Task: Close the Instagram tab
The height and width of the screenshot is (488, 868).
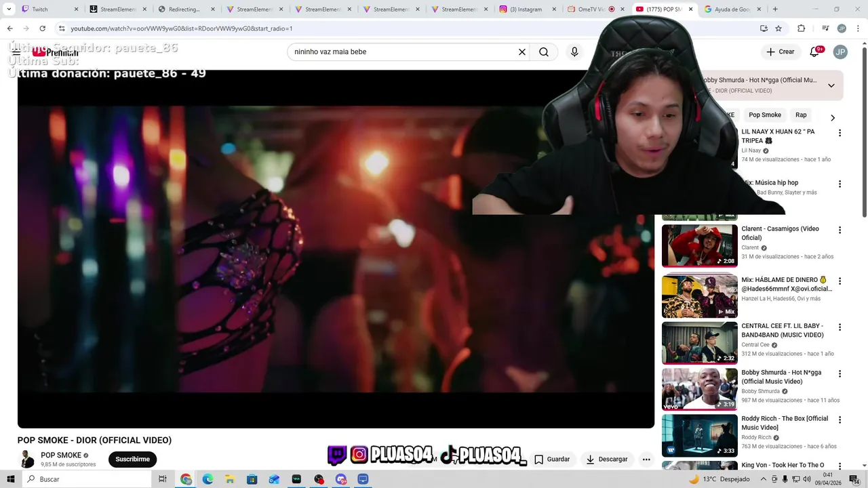Action: pos(554,9)
